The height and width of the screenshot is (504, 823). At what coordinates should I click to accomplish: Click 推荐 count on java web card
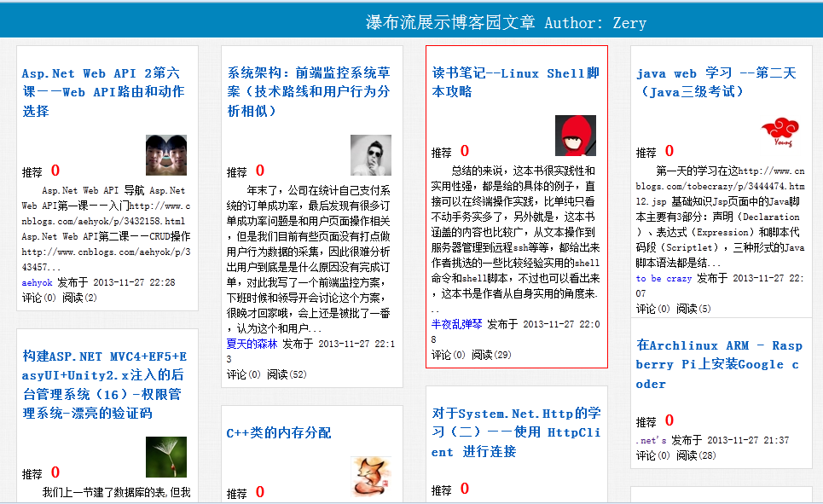[669, 151]
